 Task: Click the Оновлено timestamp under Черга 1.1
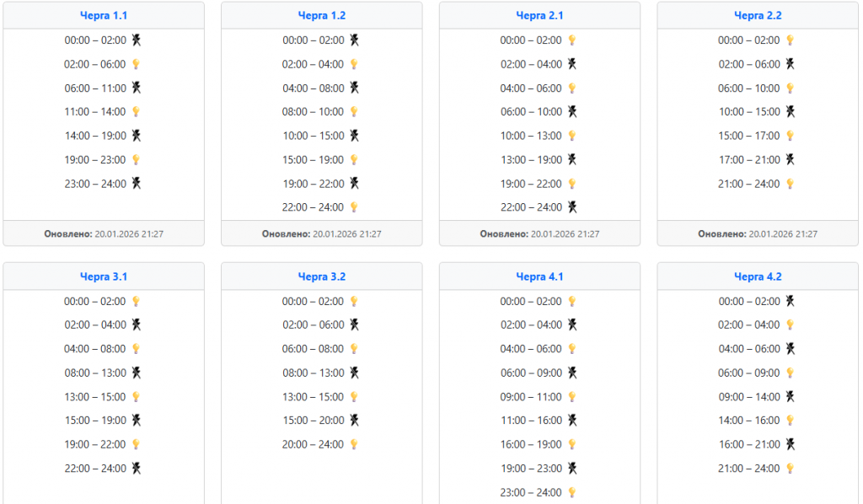(x=104, y=233)
